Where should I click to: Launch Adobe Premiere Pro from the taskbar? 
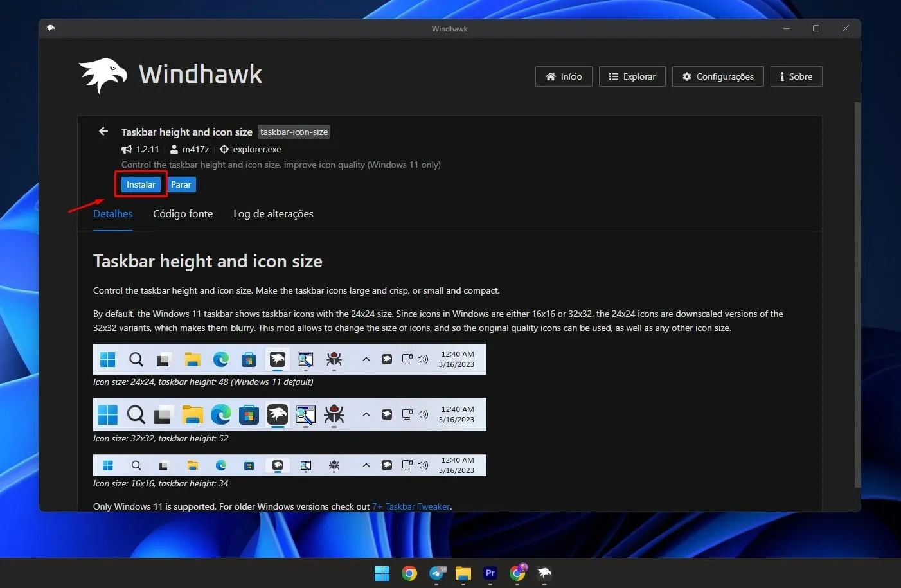(490, 573)
